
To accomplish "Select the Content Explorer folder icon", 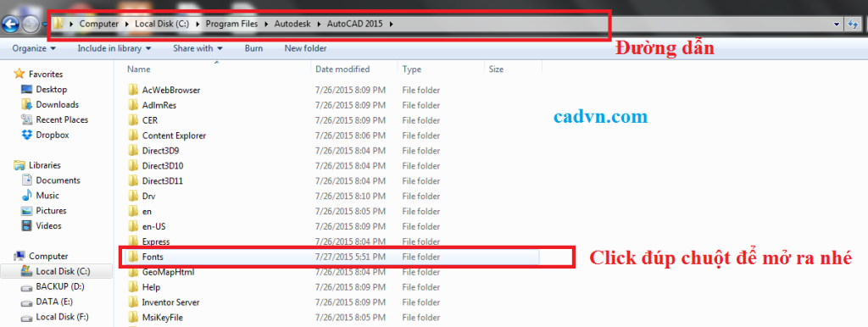I will click(x=133, y=135).
